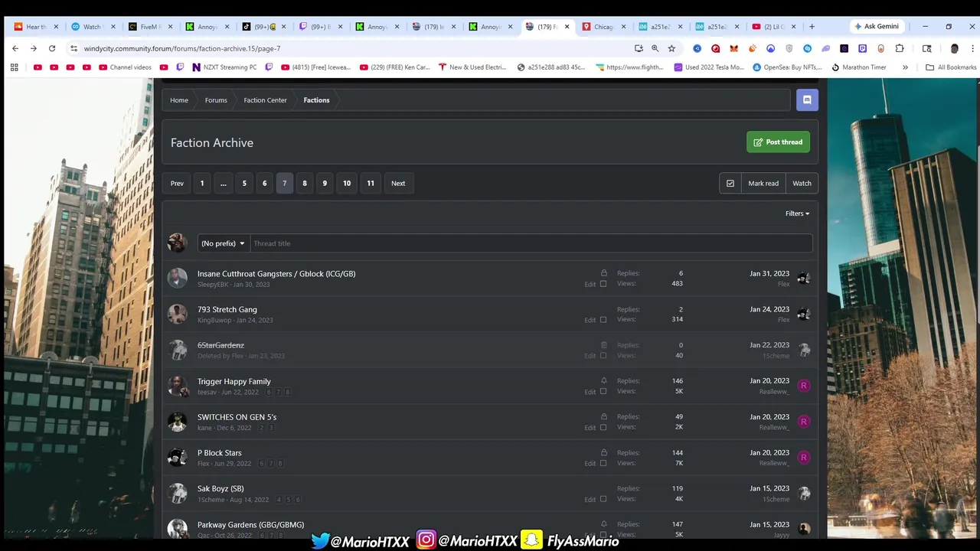Viewport: 980px width, 551px height.
Task: Open a new browser tab with plus icon
Action: point(812,26)
